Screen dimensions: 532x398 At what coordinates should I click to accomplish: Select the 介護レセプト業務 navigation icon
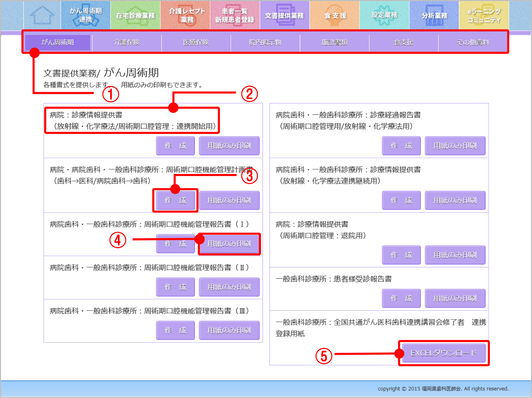coord(187,15)
